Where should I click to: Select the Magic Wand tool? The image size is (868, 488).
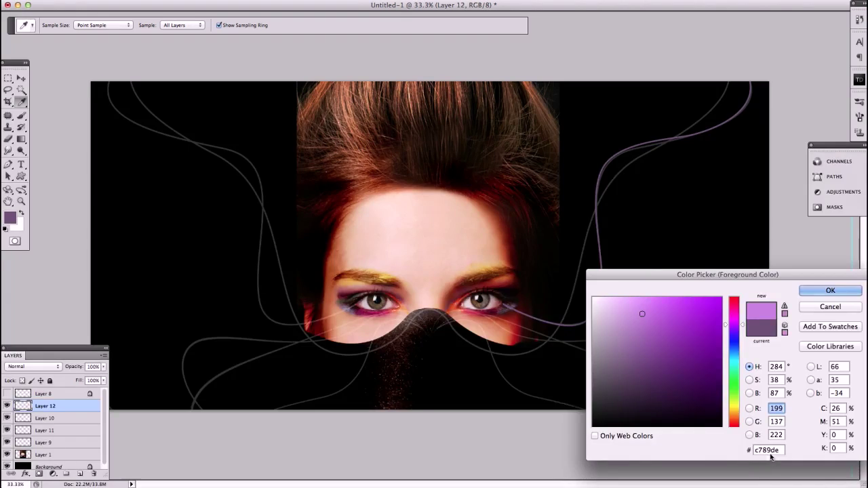coord(21,89)
